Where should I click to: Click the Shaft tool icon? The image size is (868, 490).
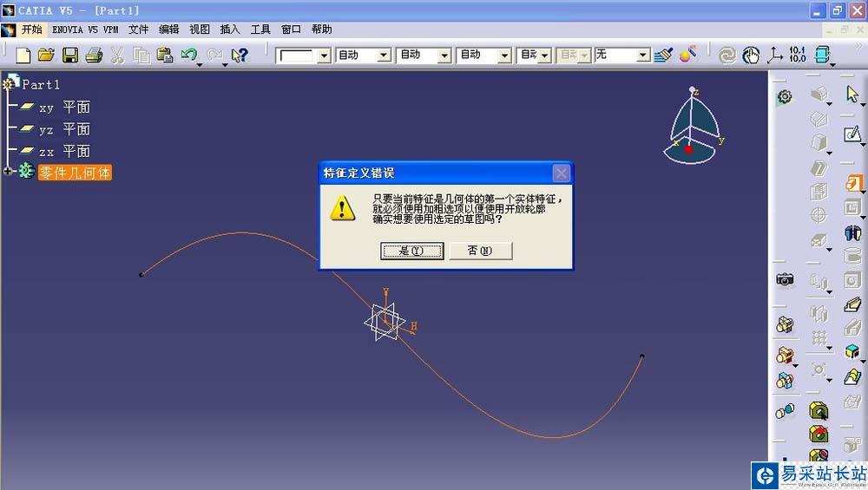tap(852, 232)
